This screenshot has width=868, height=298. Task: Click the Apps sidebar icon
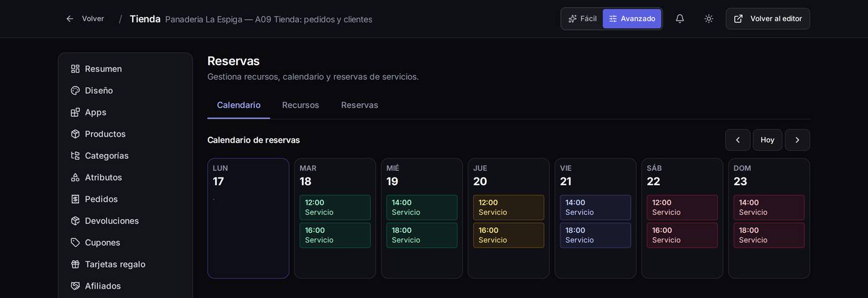pyautogui.click(x=75, y=112)
